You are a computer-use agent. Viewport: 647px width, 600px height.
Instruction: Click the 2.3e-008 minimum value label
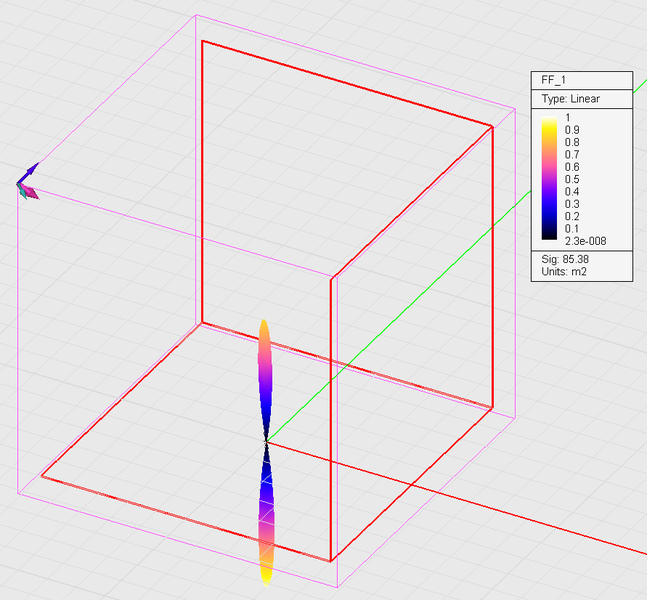(x=585, y=240)
